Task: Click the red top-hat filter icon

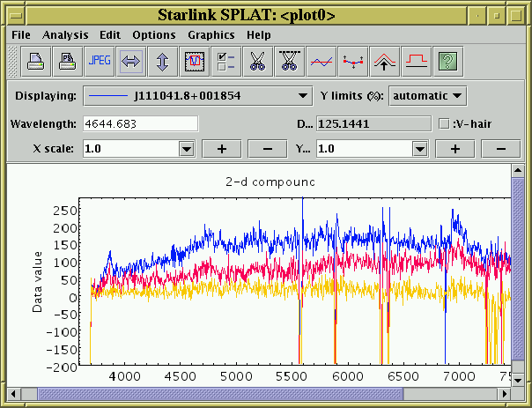Action: tap(417, 62)
